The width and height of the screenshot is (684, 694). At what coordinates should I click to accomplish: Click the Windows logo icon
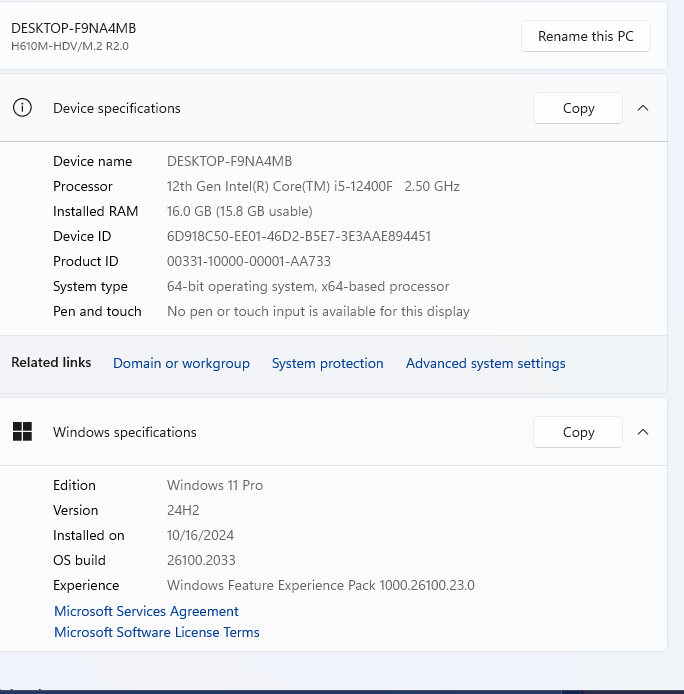tap(22, 432)
